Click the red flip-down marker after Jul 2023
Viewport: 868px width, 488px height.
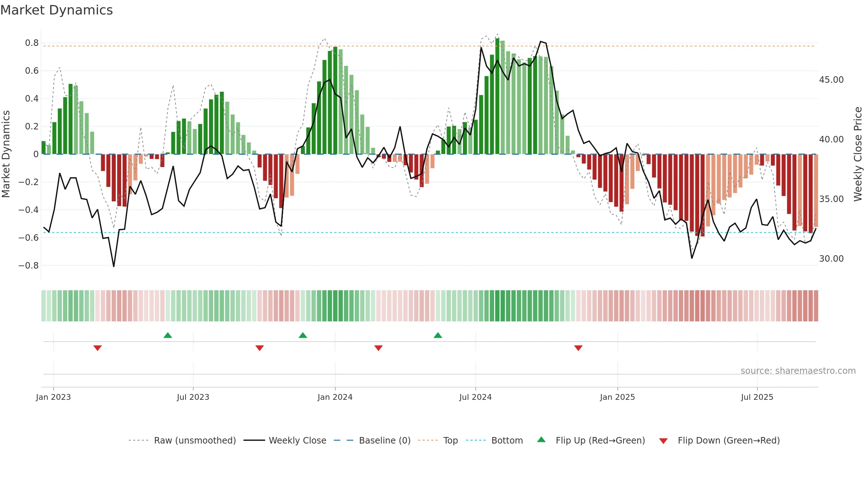click(260, 348)
